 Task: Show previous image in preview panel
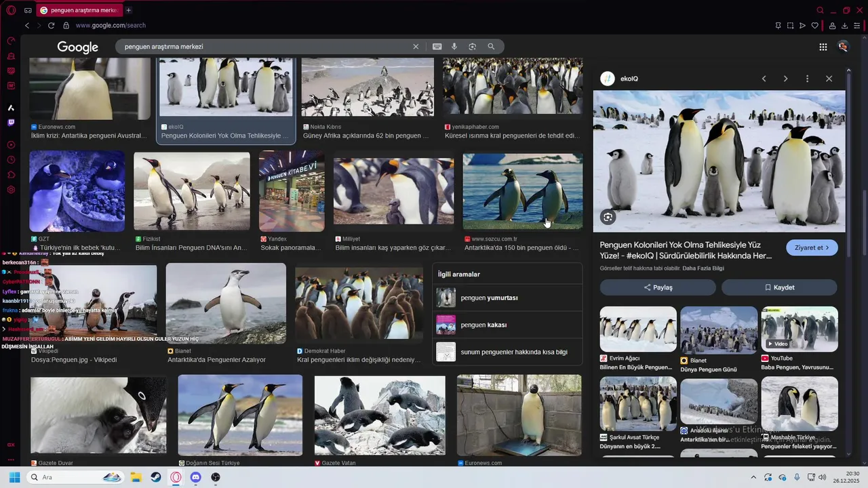click(764, 79)
